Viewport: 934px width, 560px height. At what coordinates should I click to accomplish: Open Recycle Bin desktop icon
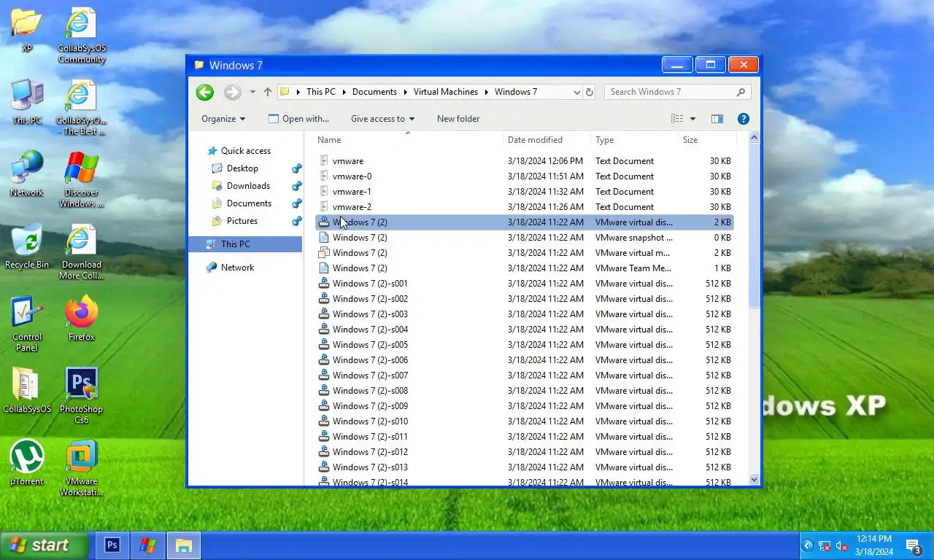coord(27,246)
